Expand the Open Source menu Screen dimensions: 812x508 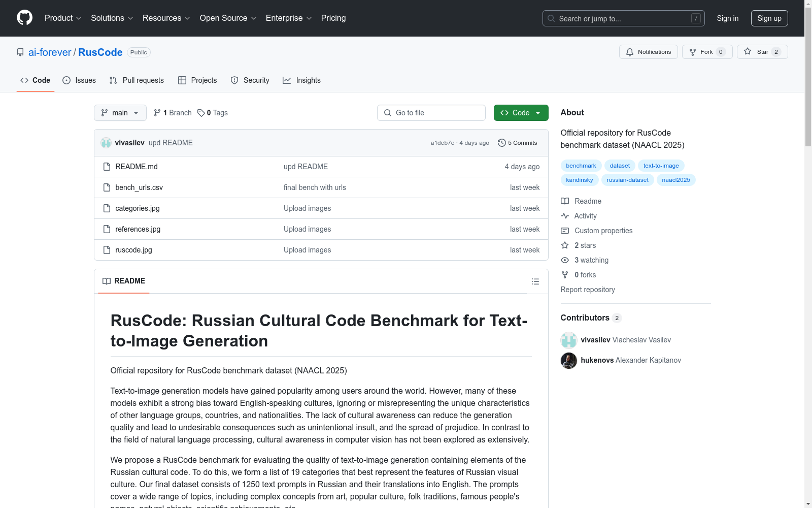point(228,18)
